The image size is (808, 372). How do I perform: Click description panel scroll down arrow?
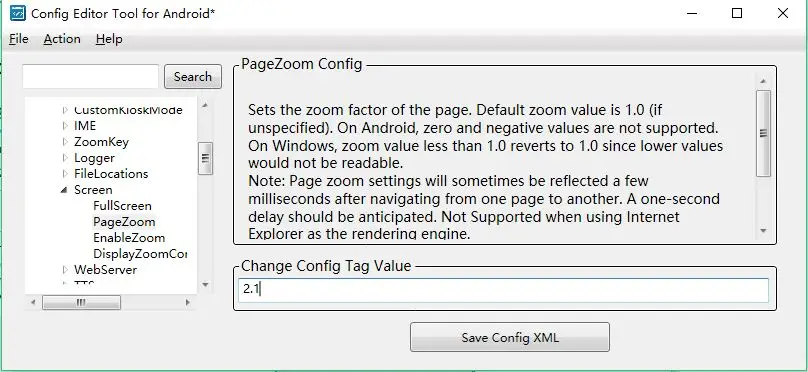point(763,231)
